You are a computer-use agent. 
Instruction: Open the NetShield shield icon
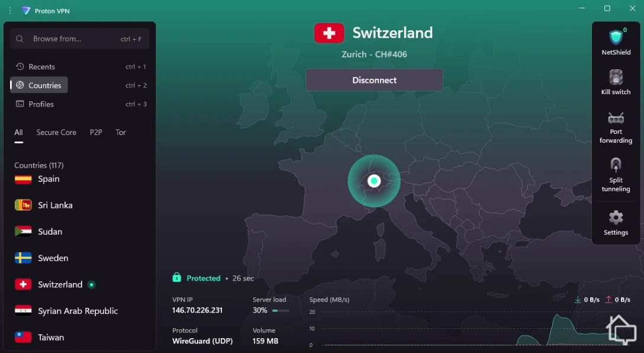click(x=616, y=37)
